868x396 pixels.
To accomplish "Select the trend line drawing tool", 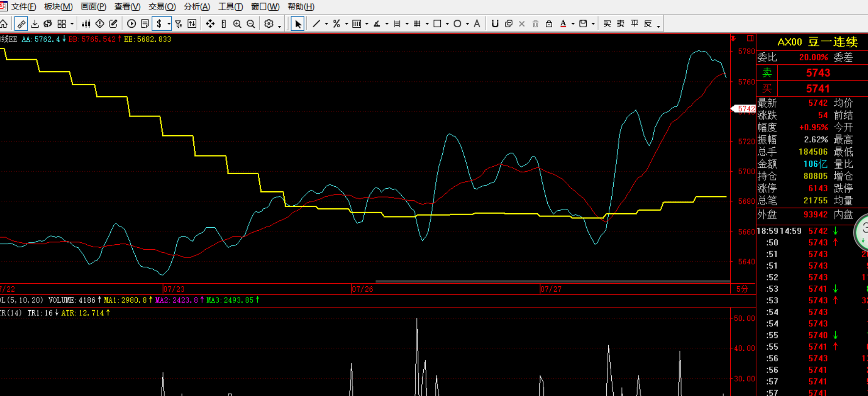I will pos(316,24).
